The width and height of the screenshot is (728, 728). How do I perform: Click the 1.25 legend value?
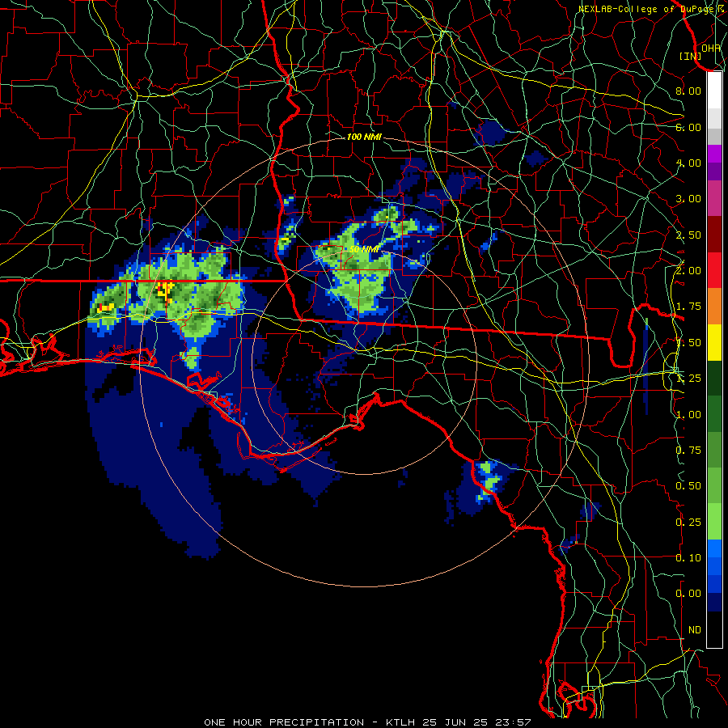(688, 379)
